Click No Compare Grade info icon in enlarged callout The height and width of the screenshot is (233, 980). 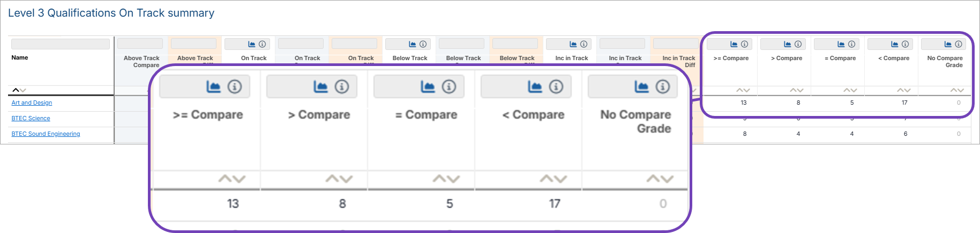pyautogui.click(x=663, y=86)
